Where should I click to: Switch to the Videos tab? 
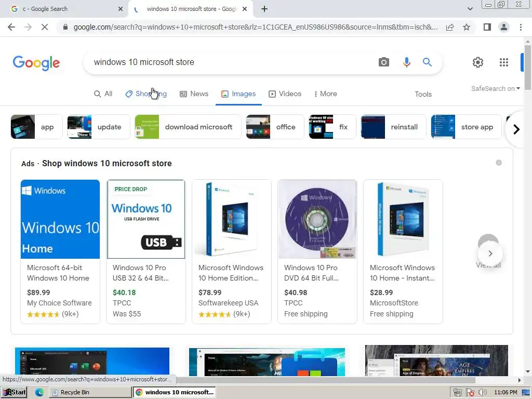(x=285, y=94)
